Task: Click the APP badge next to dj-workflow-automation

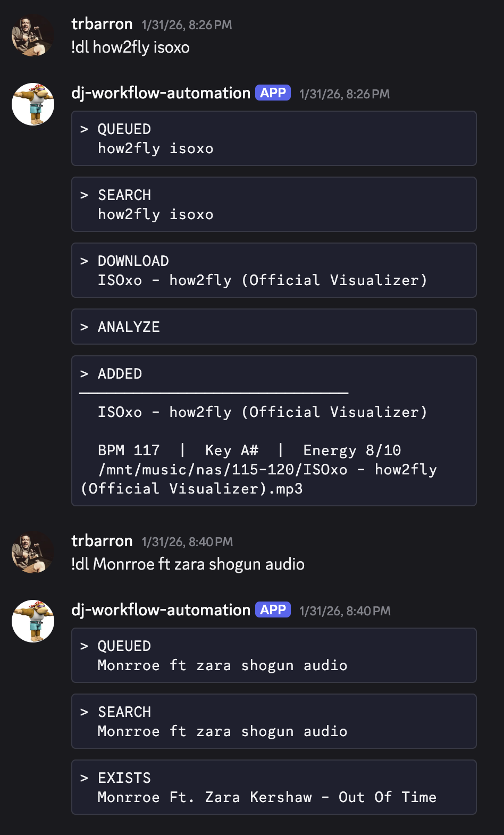Action: [272, 93]
